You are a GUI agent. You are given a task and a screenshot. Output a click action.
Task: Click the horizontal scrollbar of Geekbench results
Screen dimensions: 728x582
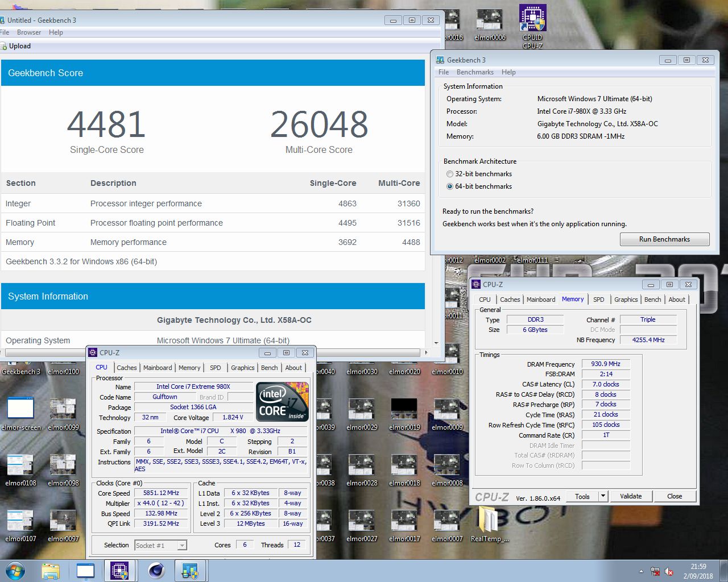click(213, 353)
